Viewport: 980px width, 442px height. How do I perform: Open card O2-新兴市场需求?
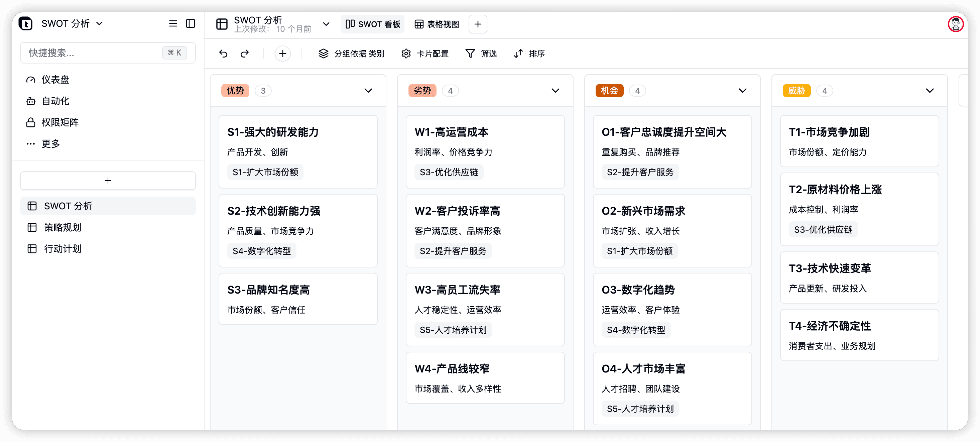(672, 230)
